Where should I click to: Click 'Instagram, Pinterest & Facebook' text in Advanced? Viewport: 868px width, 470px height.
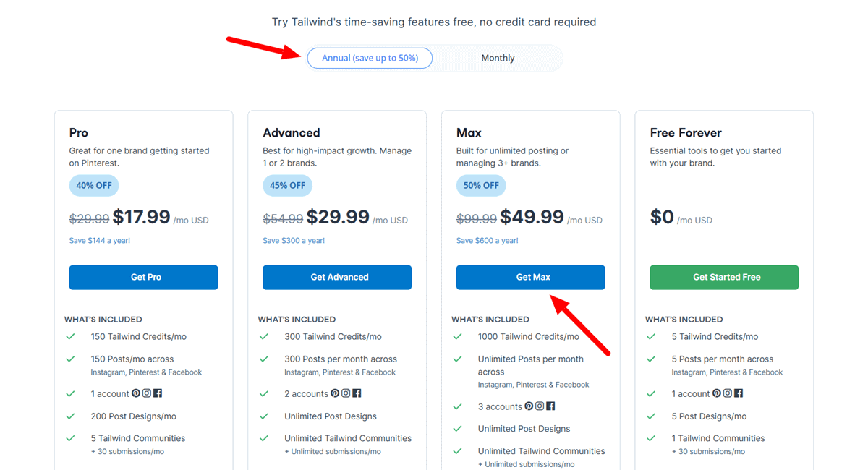pos(339,372)
